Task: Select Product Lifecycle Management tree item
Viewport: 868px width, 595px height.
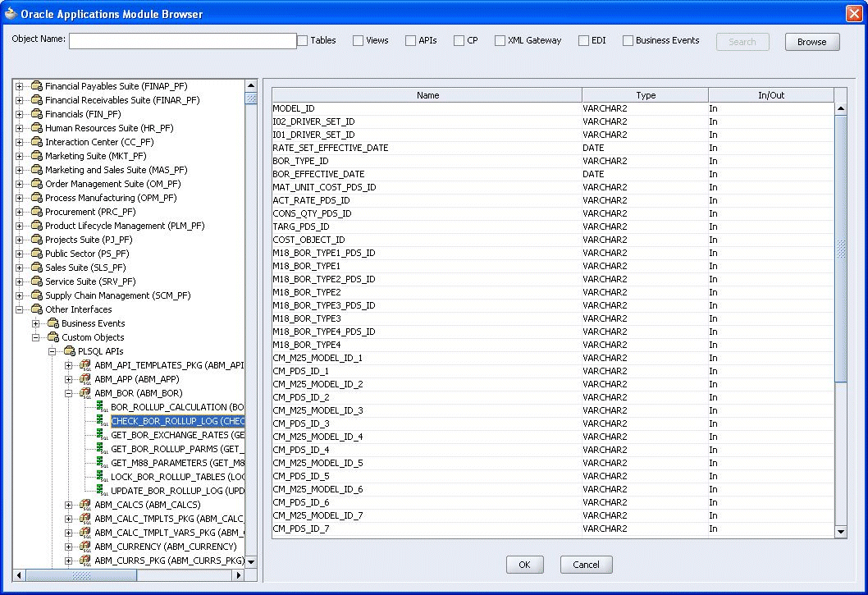Action: tap(125, 226)
